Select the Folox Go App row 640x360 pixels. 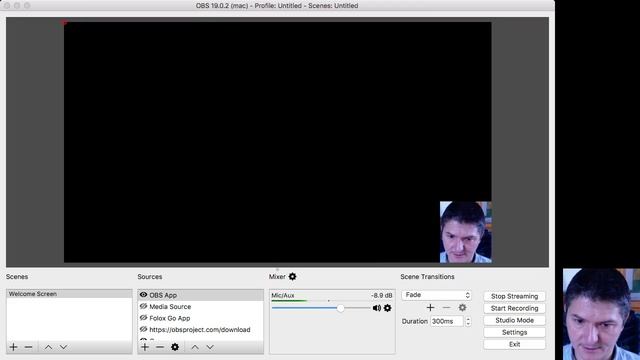200,318
